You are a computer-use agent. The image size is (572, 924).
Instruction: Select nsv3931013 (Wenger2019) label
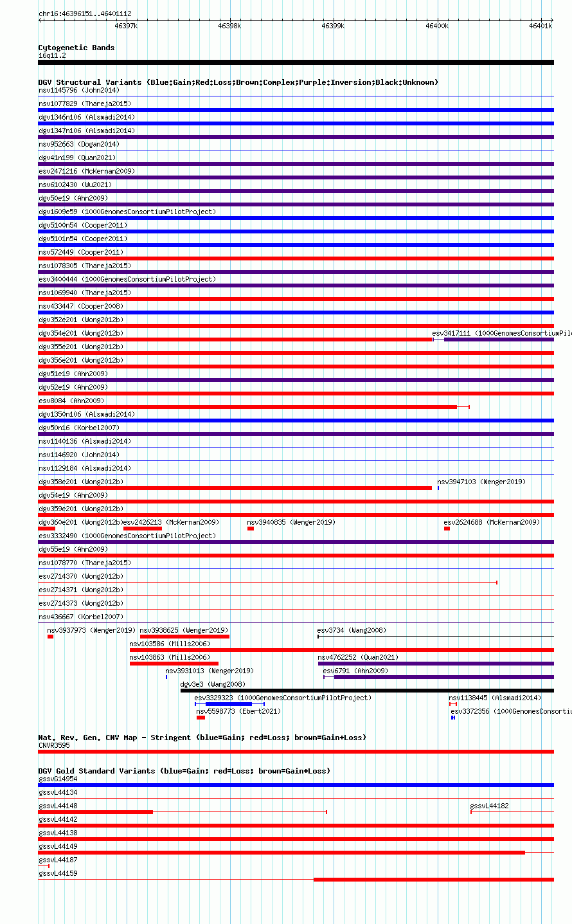coord(210,671)
